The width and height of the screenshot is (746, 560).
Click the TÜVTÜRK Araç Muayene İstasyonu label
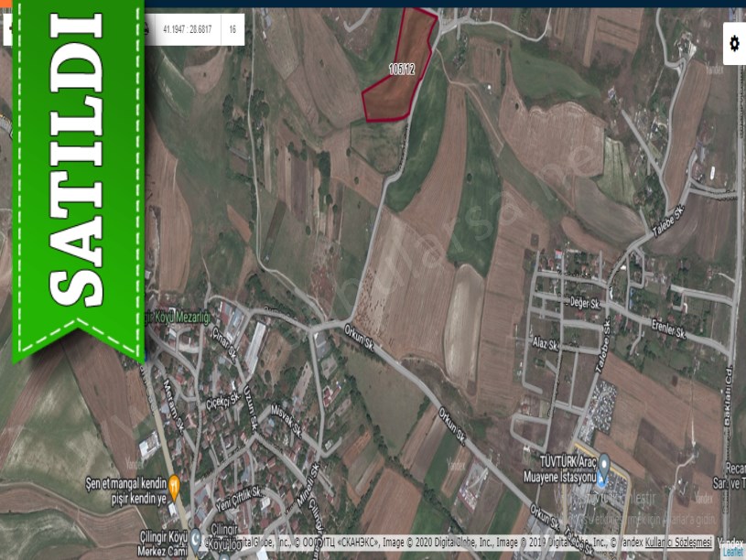(557, 469)
